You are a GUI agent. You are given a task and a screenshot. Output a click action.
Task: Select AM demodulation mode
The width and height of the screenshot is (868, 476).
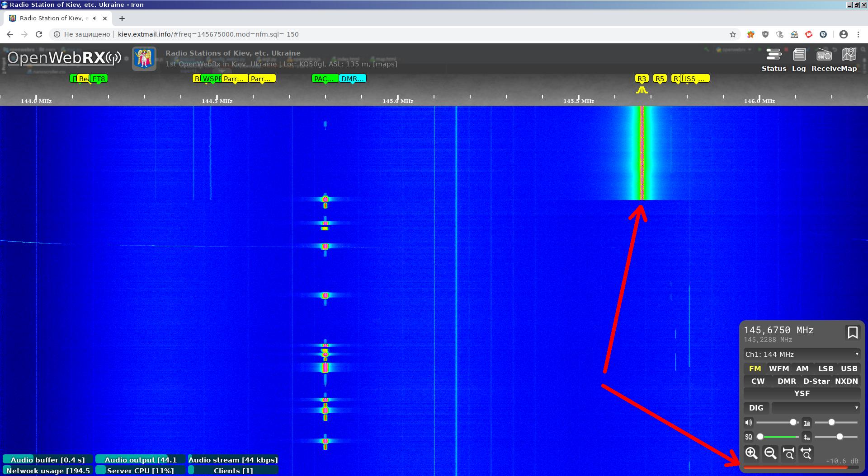(802, 369)
